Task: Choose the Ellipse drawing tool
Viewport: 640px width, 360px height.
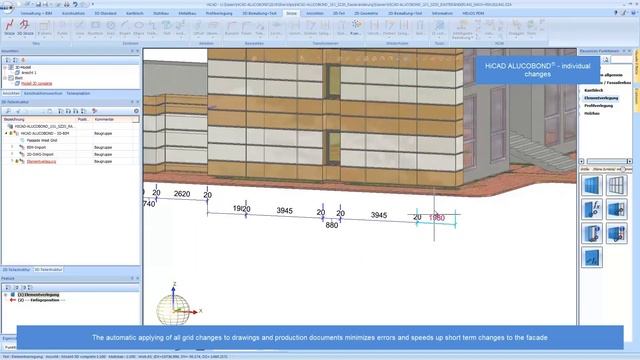Action: (139, 28)
